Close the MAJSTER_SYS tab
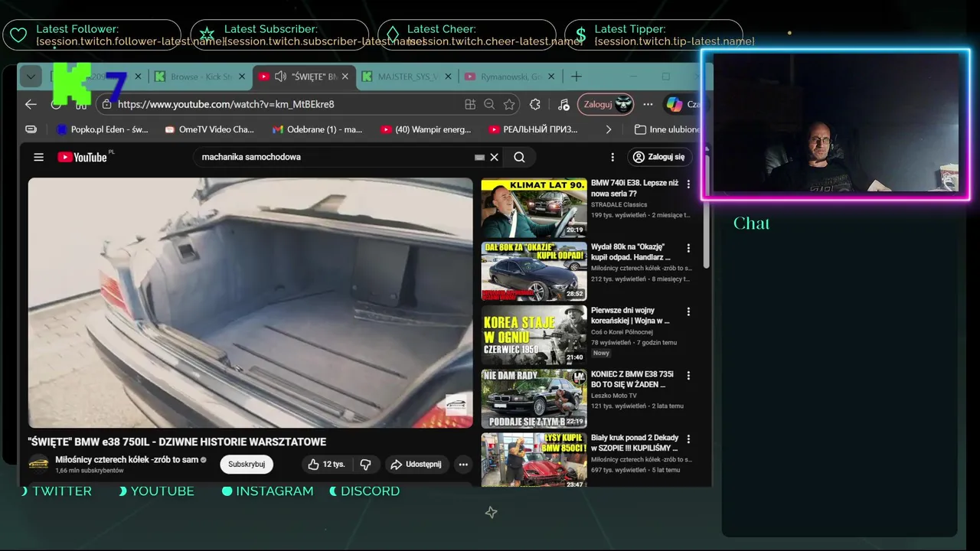The height and width of the screenshot is (551, 980). pos(448,77)
